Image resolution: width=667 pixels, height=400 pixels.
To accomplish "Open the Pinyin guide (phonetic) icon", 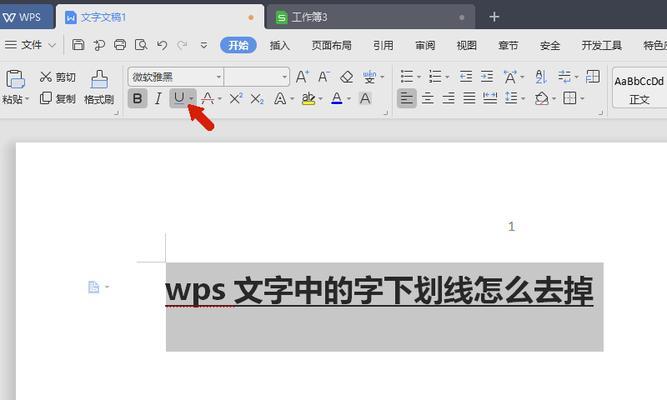I will (x=370, y=77).
